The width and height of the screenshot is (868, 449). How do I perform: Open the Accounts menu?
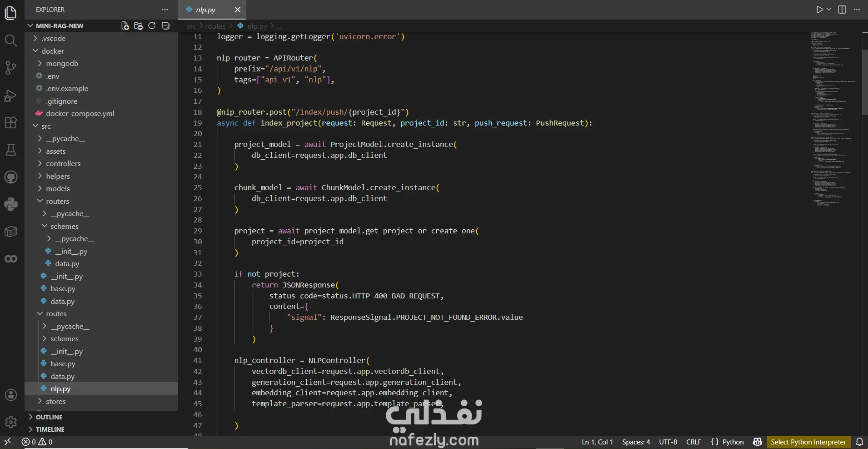10,395
